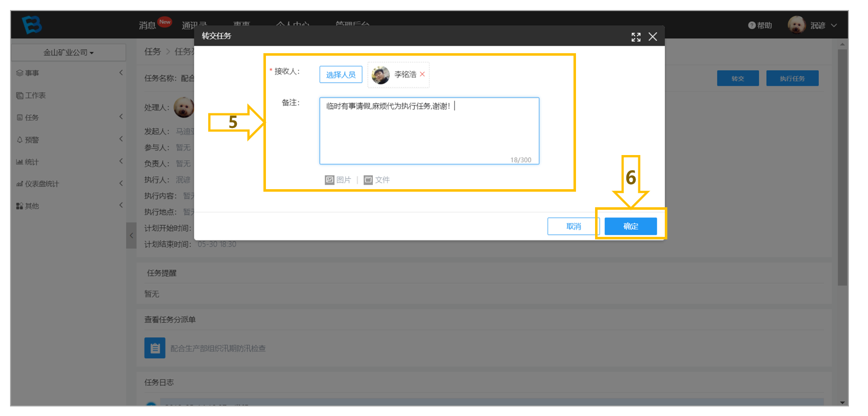Open user account dropdown arrow
Image resolution: width=868 pixels, height=416 pixels.
[834, 25]
